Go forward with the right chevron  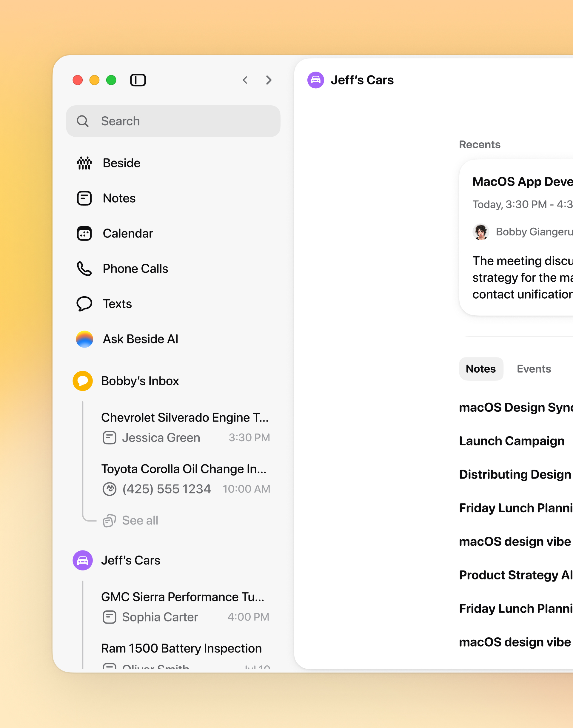coord(268,80)
